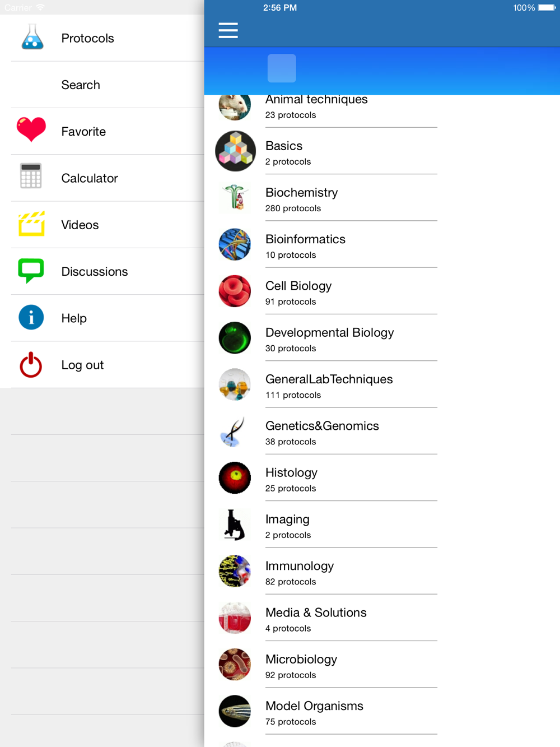Open Imaging category with microscope icon
The height and width of the screenshot is (747, 560).
coord(326,525)
